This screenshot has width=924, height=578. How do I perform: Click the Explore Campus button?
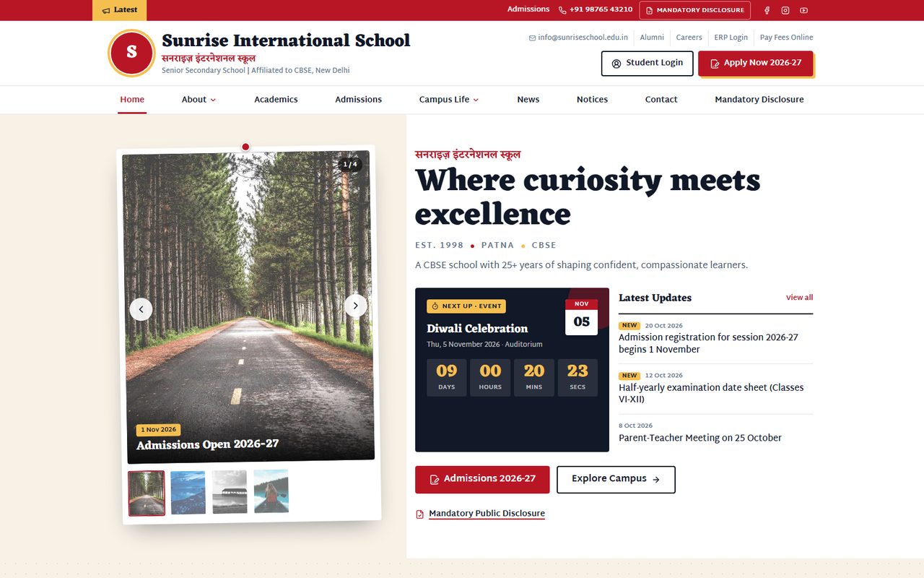click(616, 480)
